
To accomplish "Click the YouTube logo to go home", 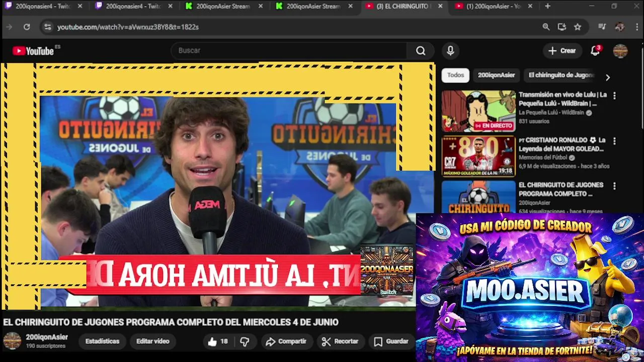I will [33, 51].
